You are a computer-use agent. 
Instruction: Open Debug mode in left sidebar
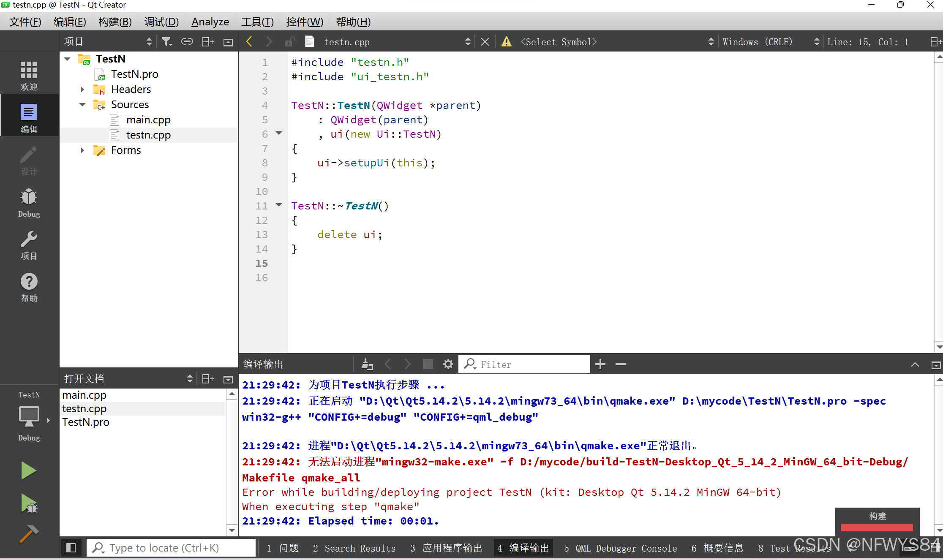29,202
